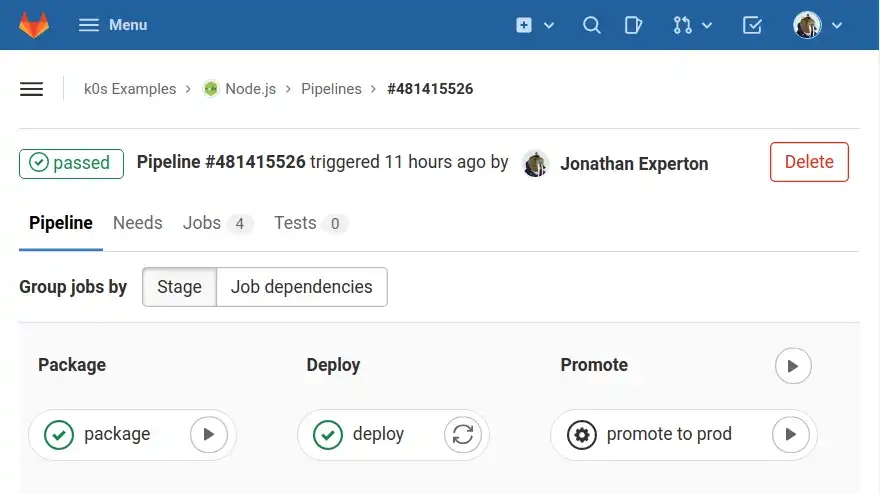Run the package job play button
The height and width of the screenshot is (494, 880).
208,434
